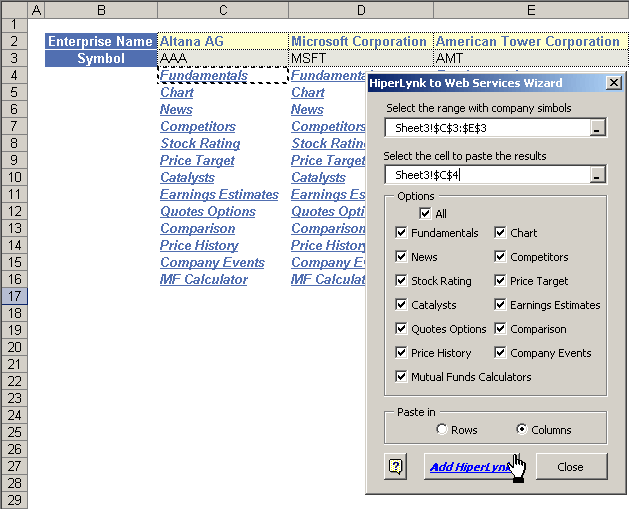Open the MF Calculator link in column C
The height and width of the screenshot is (509, 629).
[204, 280]
